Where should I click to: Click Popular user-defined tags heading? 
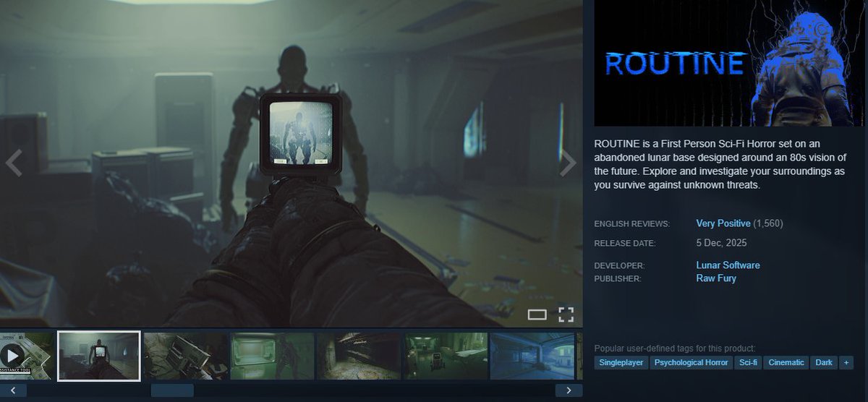pyautogui.click(x=675, y=348)
